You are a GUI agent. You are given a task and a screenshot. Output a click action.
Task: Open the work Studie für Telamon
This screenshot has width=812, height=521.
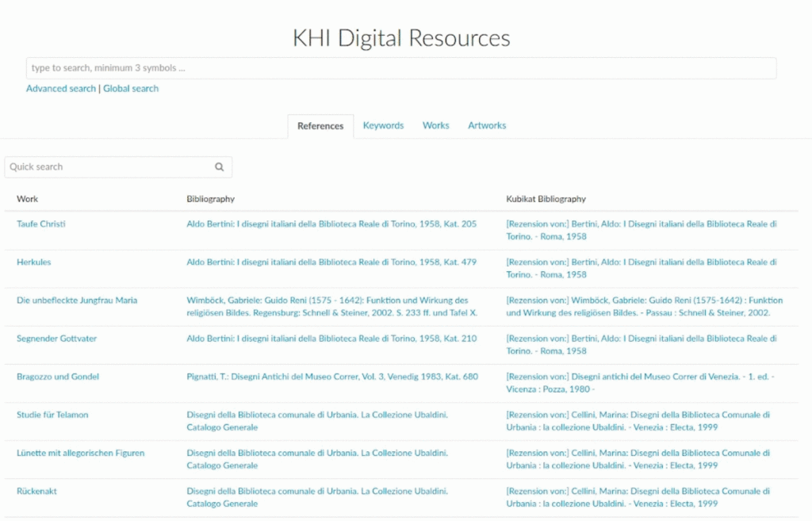52,415
